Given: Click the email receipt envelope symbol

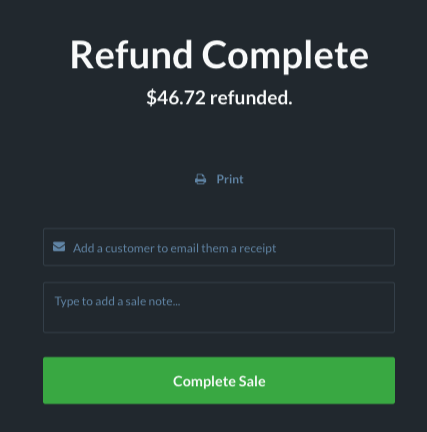Looking at the screenshot, I should pyautogui.click(x=59, y=247).
